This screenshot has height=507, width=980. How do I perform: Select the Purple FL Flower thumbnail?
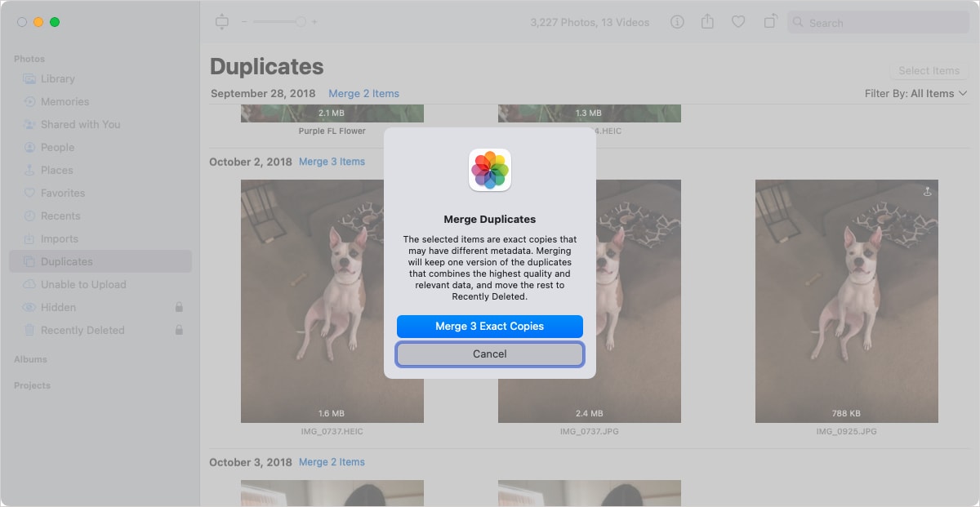point(332,113)
